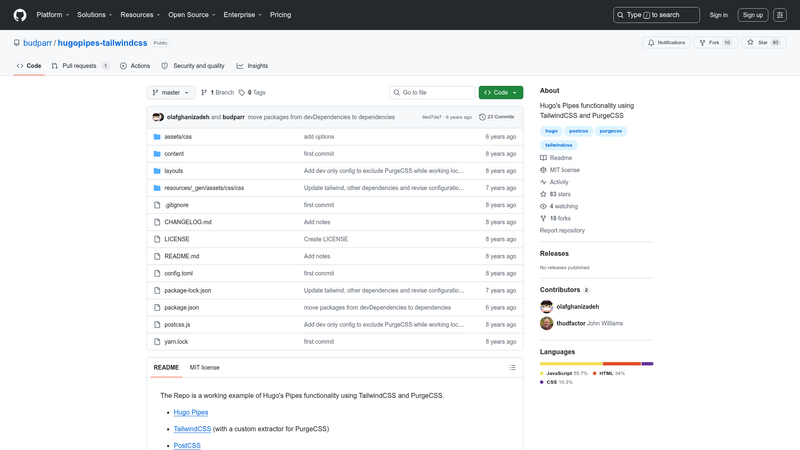
Task: Open the layouts folder icon
Action: point(157,171)
